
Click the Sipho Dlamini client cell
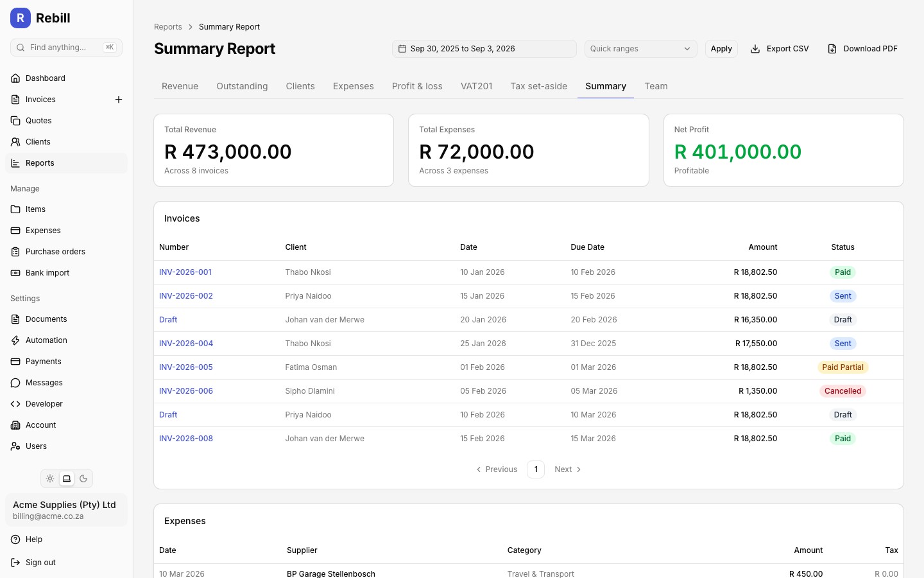(310, 391)
